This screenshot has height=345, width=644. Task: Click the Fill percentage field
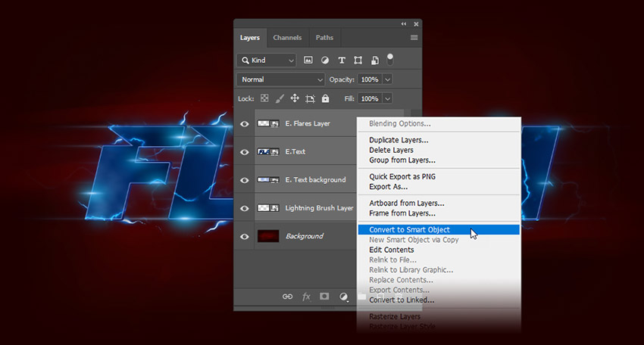(369, 98)
